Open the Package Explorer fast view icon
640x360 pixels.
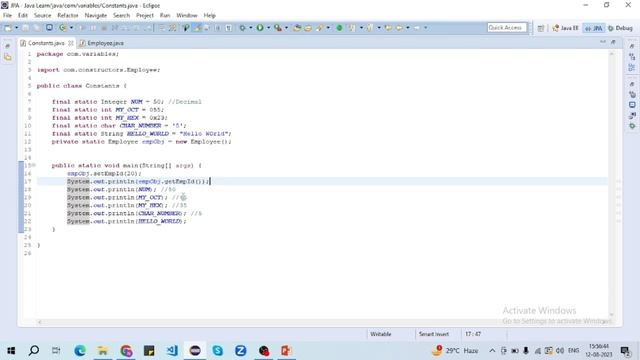pos(7,58)
